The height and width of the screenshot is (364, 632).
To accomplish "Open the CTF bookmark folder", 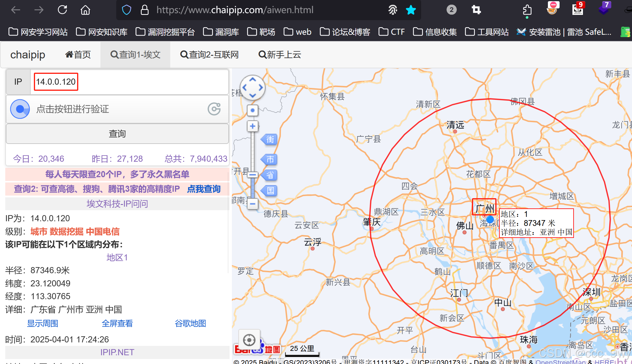I will (x=392, y=32).
